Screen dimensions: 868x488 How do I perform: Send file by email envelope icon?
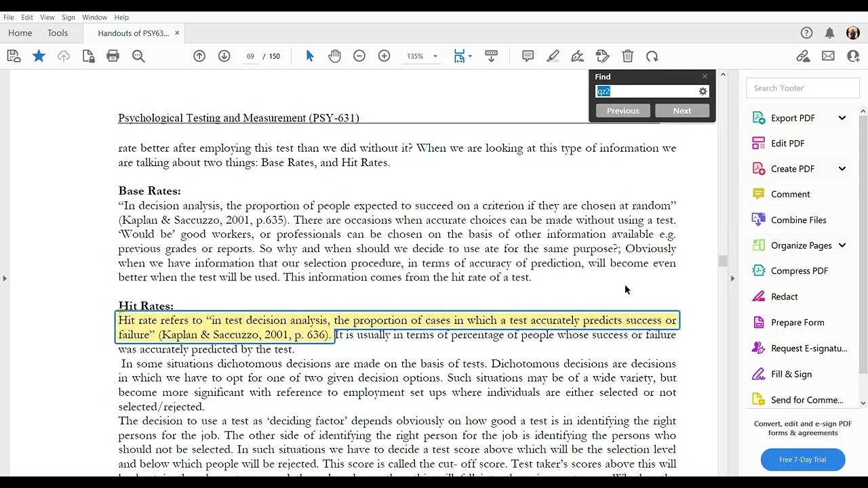(828, 56)
